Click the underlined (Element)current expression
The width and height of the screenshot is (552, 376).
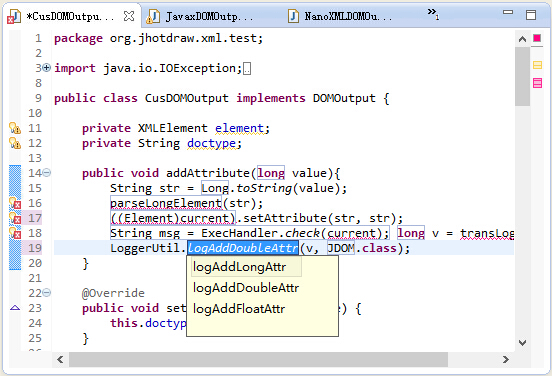tap(173, 218)
